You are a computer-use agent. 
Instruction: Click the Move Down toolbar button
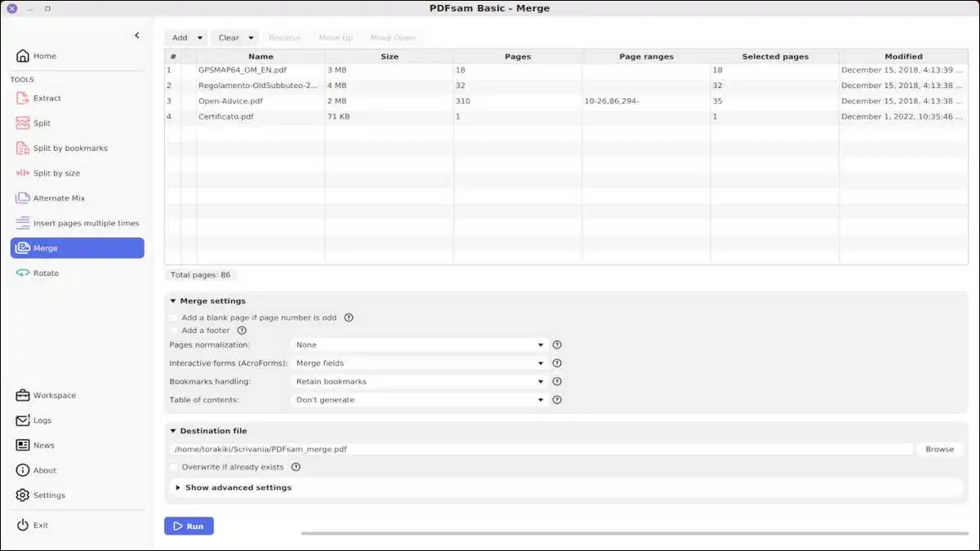(x=393, y=38)
